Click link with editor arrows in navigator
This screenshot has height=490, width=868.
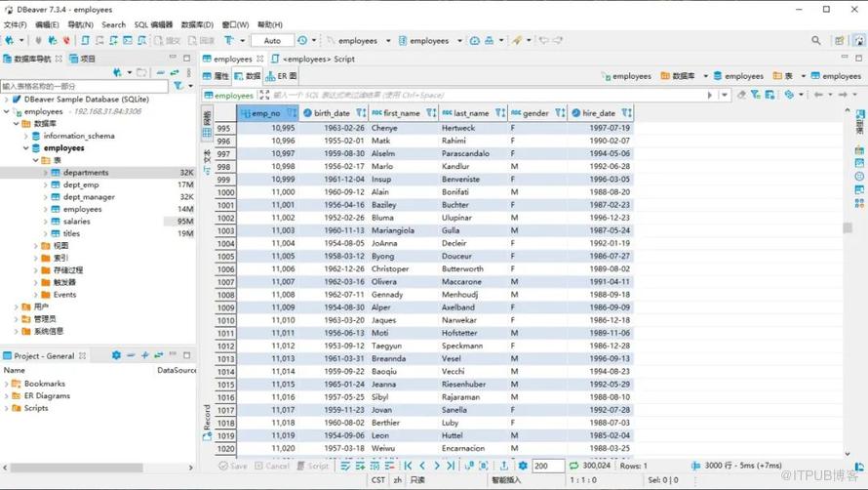(x=175, y=72)
